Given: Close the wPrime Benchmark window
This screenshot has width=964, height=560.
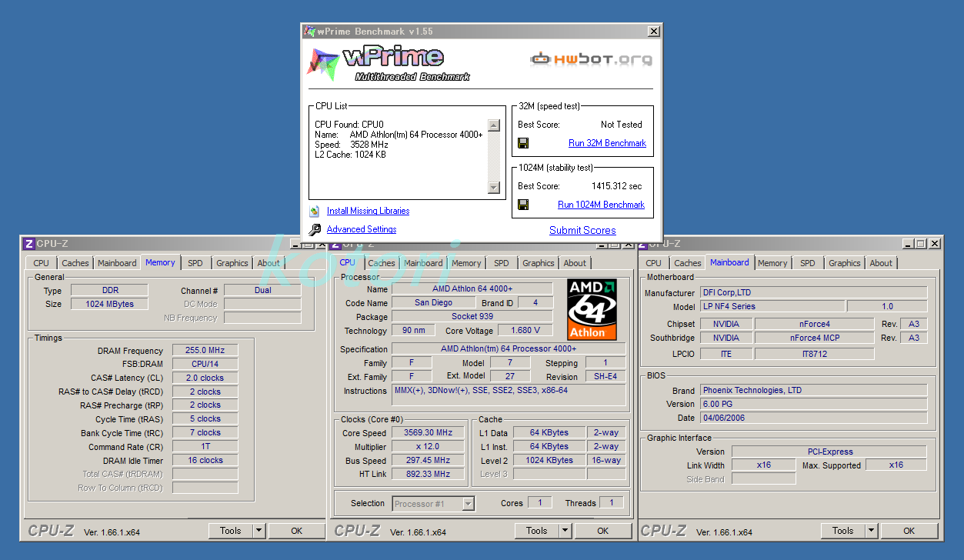Looking at the screenshot, I should tap(653, 32).
